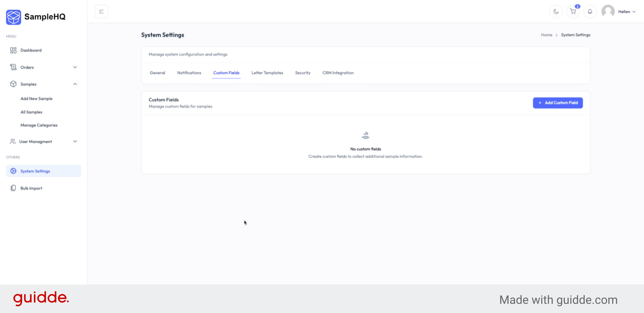644x313 pixels.
Task: Expand the Orders menu chevron
Action: coord(75,67)
